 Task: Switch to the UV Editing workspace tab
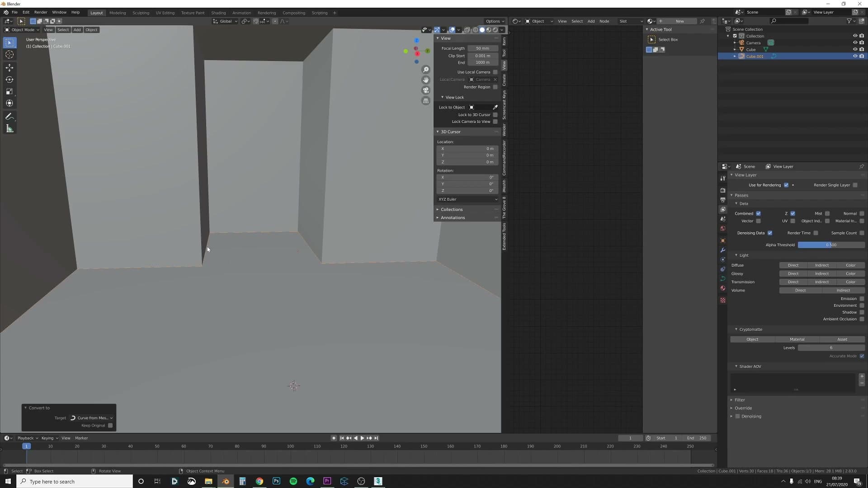(x=165, y=13)
